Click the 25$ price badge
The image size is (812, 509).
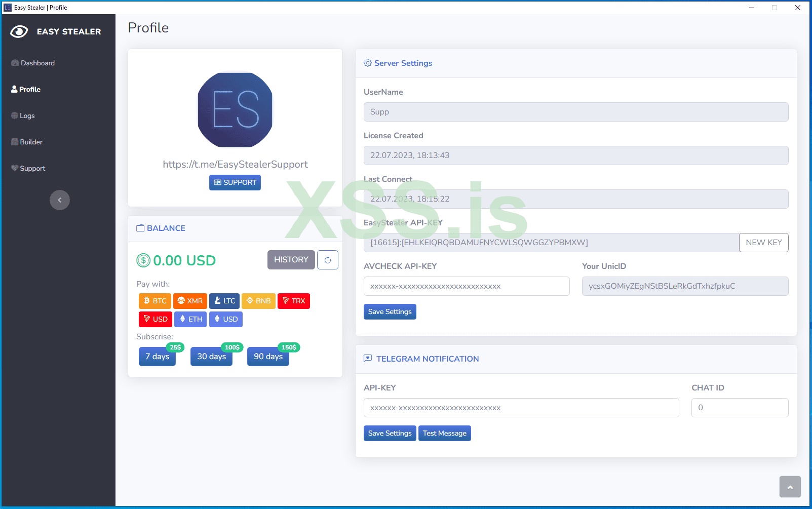(175, 347)
